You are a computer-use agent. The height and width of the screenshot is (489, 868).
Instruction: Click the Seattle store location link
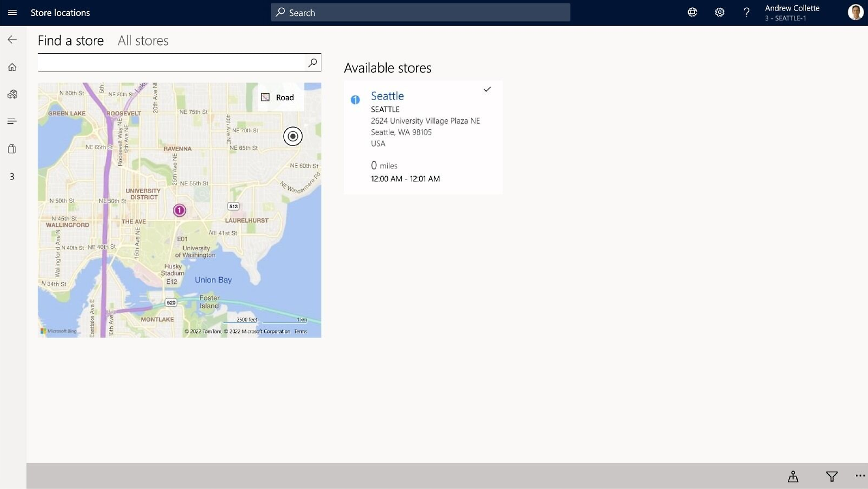coord(387,95)
